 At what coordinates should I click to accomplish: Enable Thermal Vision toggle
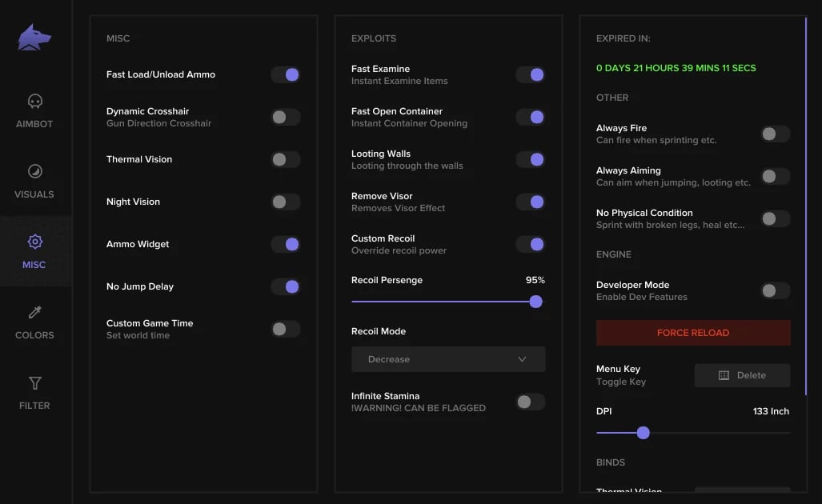coord(286,159)
